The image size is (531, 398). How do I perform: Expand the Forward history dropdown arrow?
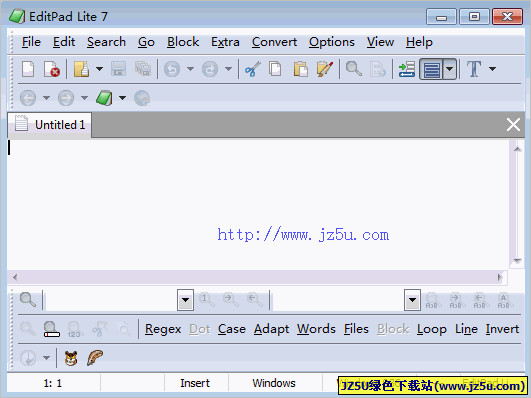[x=84, y=98]
